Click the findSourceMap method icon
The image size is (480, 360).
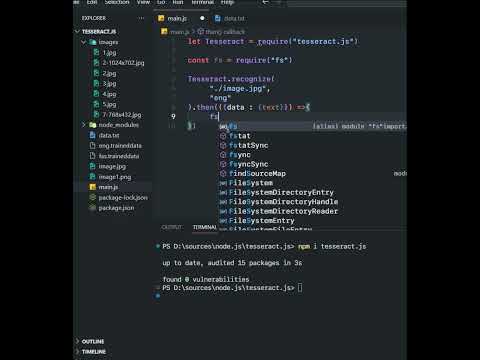pyautogui.click(x=223, y=173)
